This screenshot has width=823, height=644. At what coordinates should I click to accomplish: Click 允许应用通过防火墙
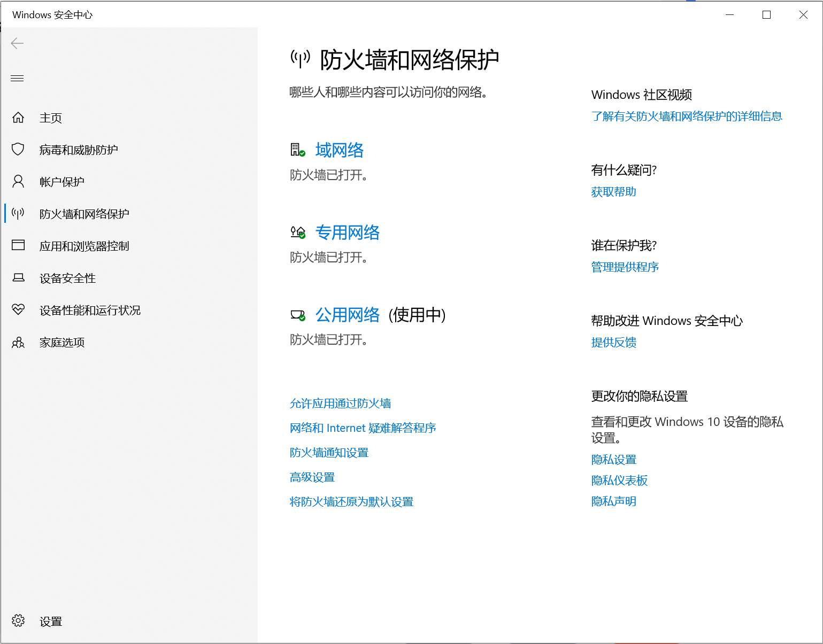point(340,403)
